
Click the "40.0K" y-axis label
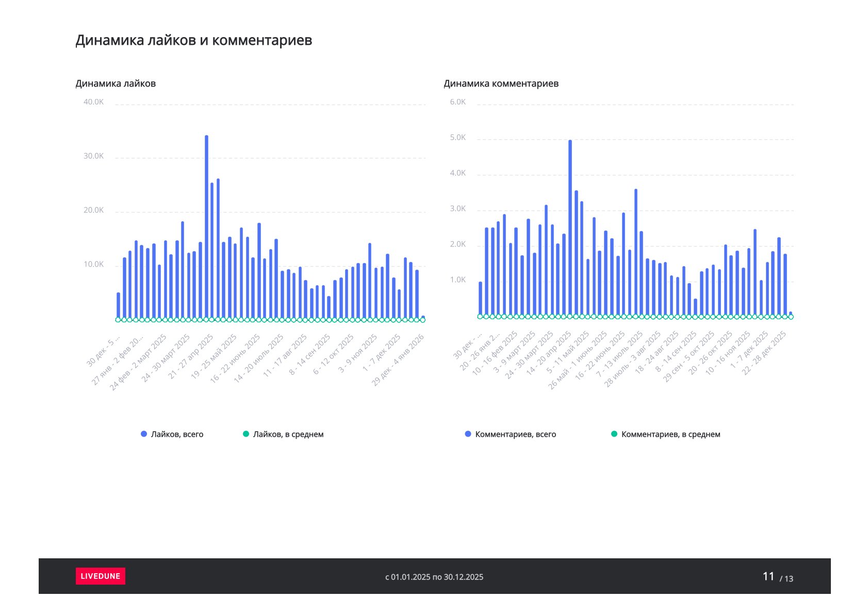93,102
